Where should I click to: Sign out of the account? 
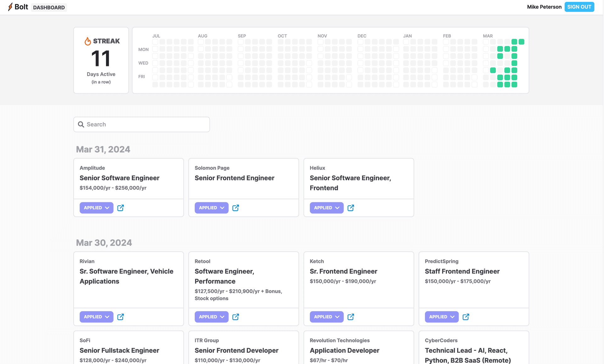(x=579, y=7)
